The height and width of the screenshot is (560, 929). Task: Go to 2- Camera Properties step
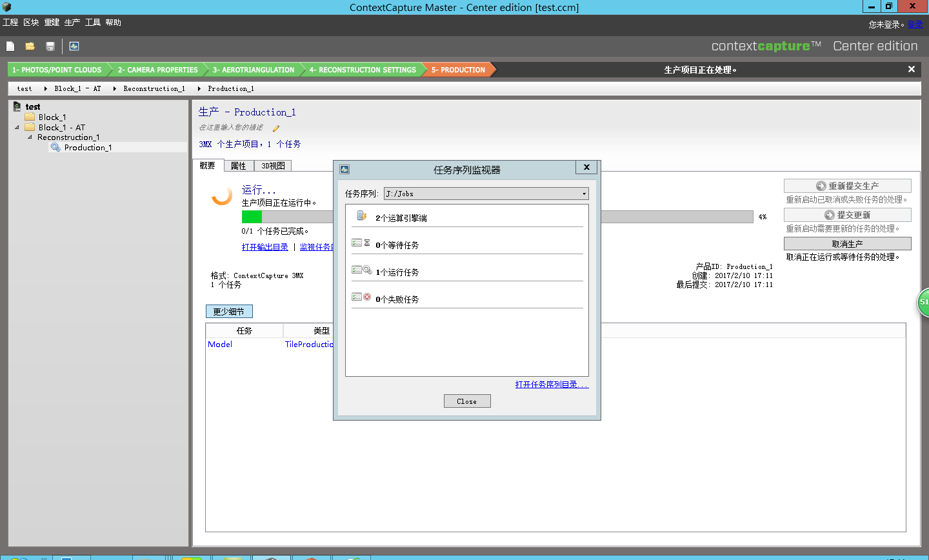tap(157, 70)
